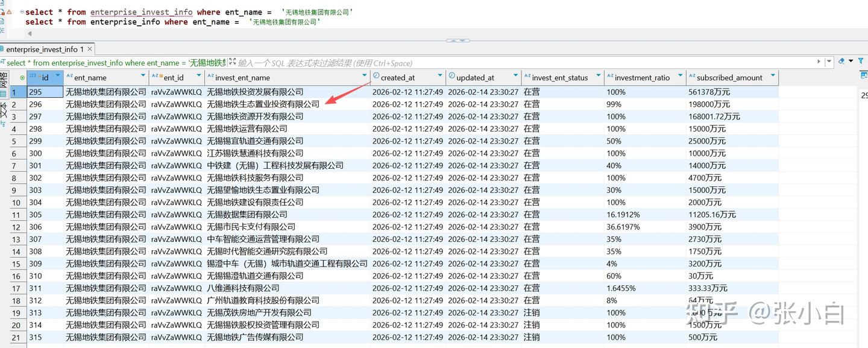Select cell 无锡市民卡支付有限公司
Viewport: 868px width, 348px height.
click(x=288, y=227)
